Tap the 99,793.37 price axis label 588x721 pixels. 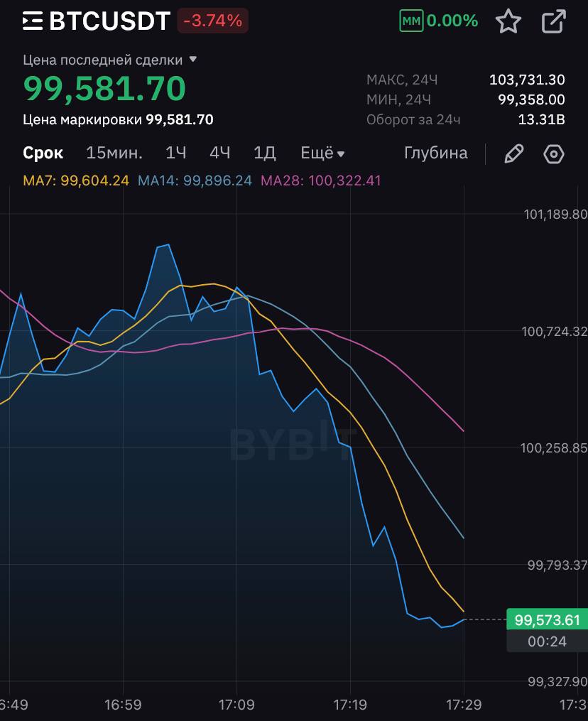pos(557,565)
